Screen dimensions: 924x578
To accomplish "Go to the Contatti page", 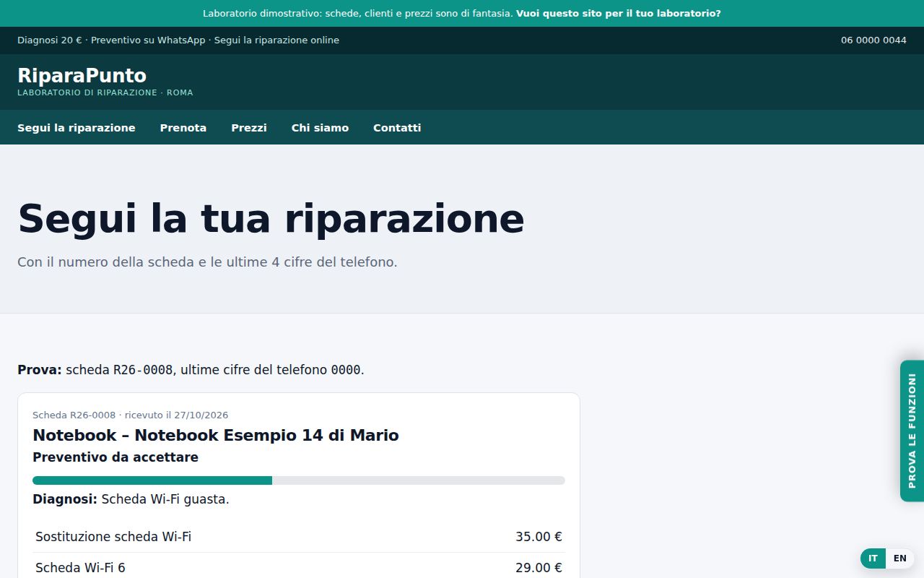I will pyautogui.click(x=397, y=128).
